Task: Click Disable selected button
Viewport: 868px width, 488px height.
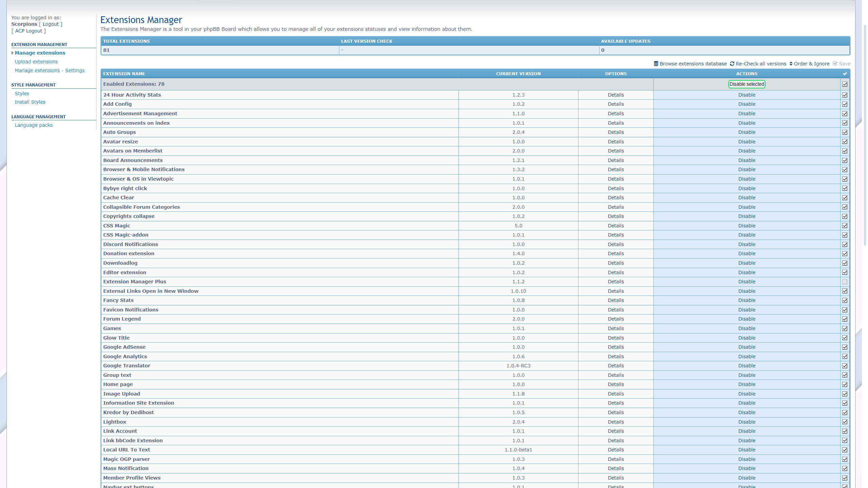Action: pyautogui.click(x=746, y=84)
